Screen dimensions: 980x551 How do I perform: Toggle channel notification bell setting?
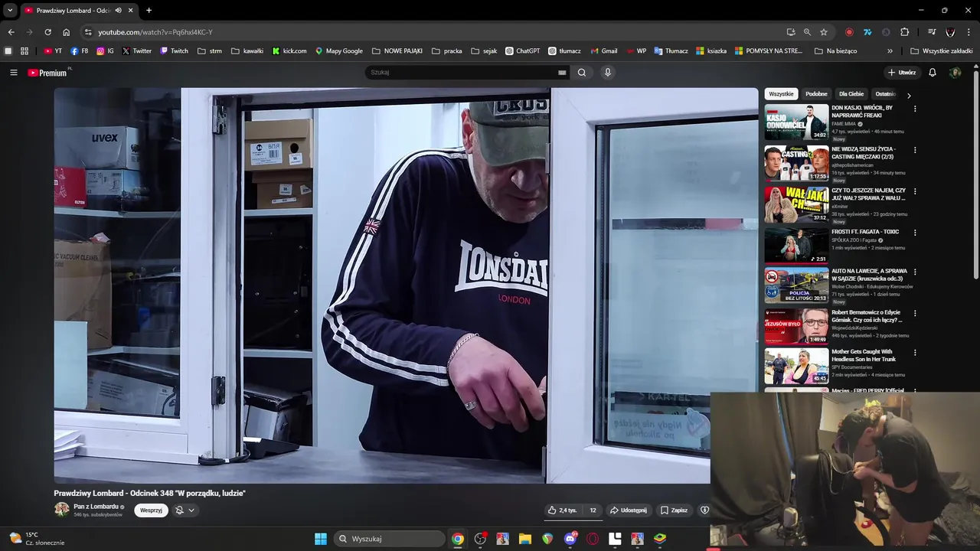(x=179, y=510)
